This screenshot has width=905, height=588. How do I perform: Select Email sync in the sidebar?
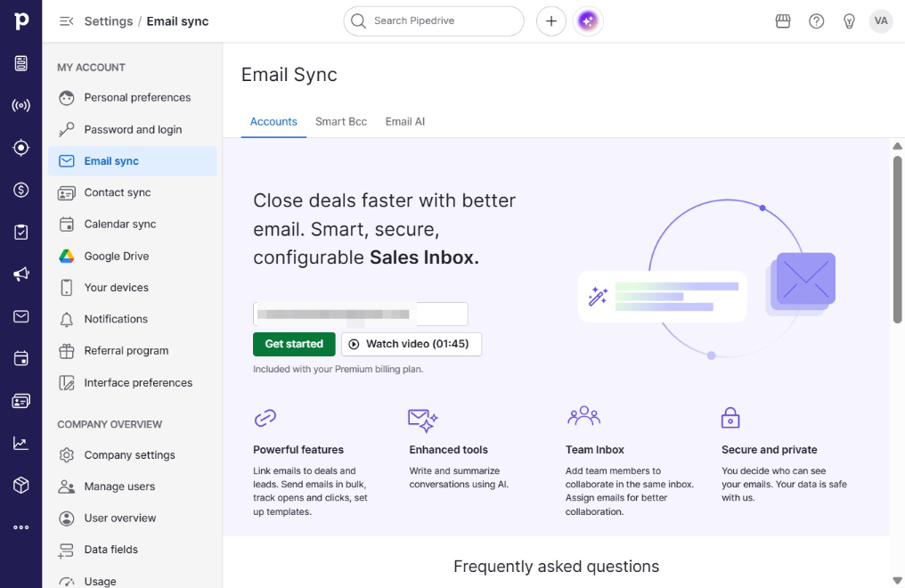(133, 161)
